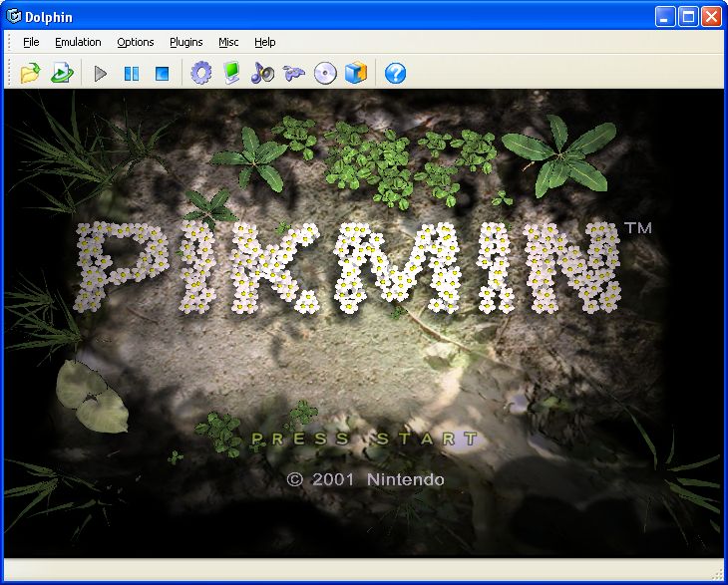Click the open file folder icon
Viewport: 728px width, 585px height.
[31, 73]
